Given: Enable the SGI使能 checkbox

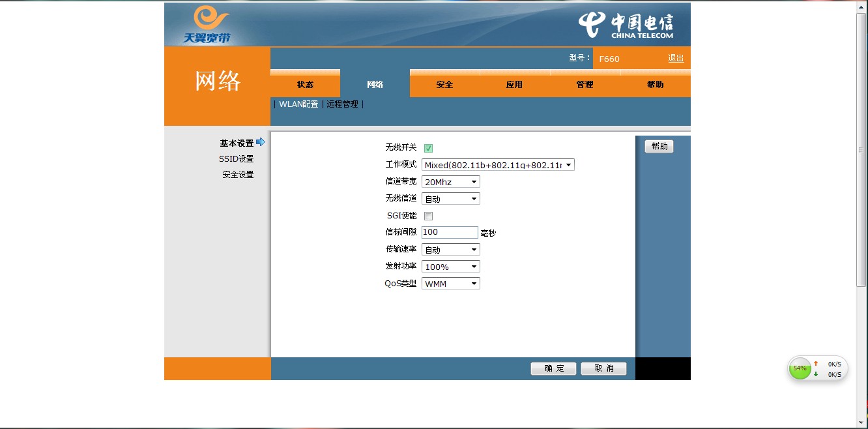Looking at the screenshot, I should pos(429,216).
